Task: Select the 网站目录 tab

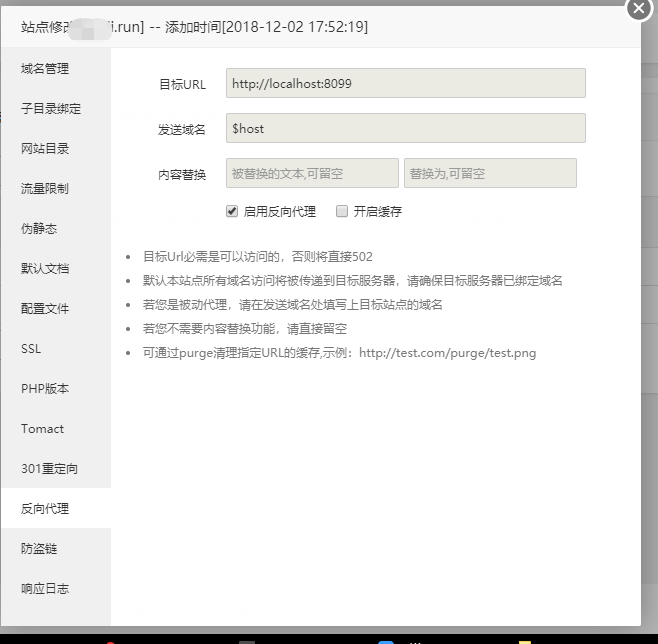Action: (x=46, y=149)
